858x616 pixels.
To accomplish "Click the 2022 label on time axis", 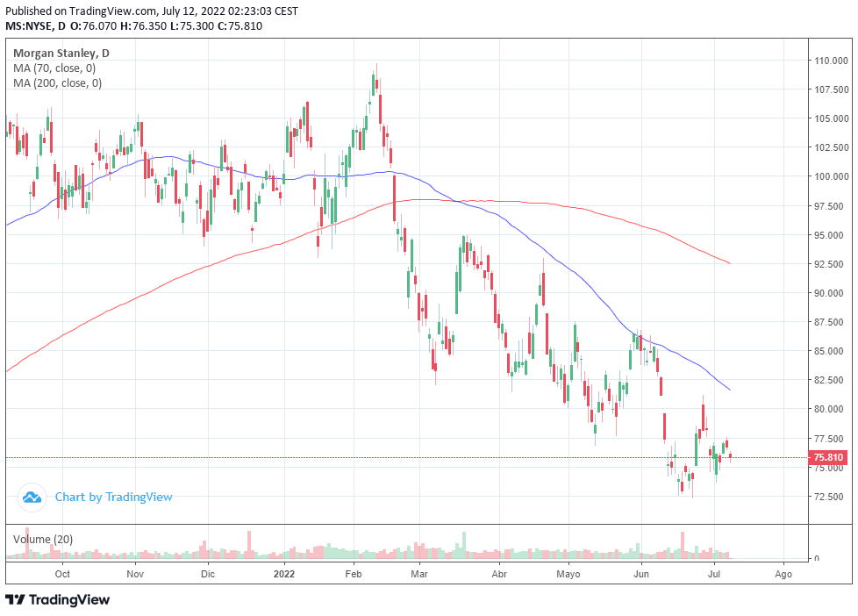I will point(284,574).
